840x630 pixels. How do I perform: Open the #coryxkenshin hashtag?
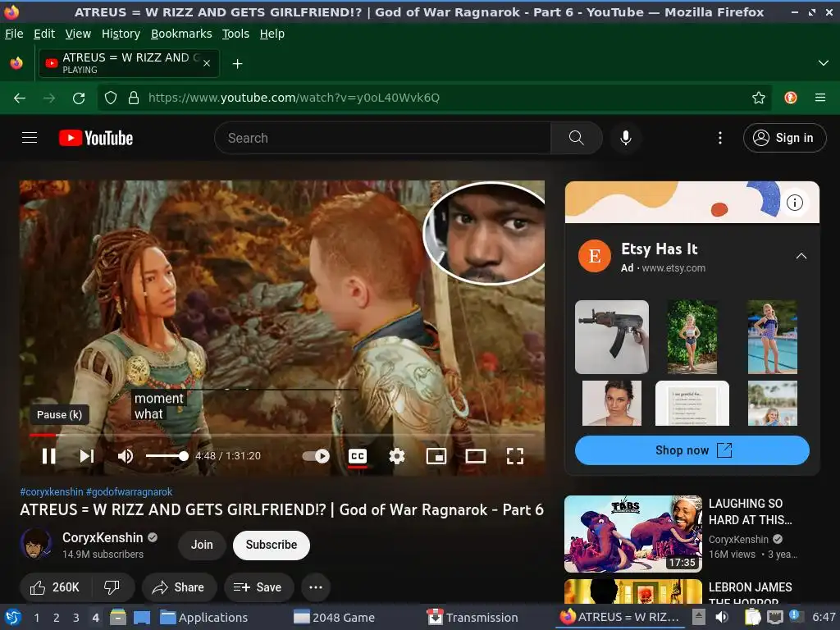coord(52,491)
